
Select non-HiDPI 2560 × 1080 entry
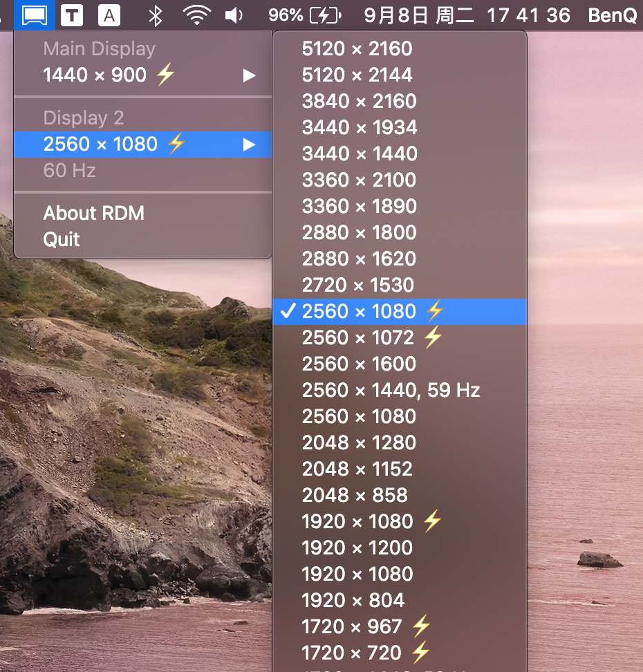tap(400, 417)
